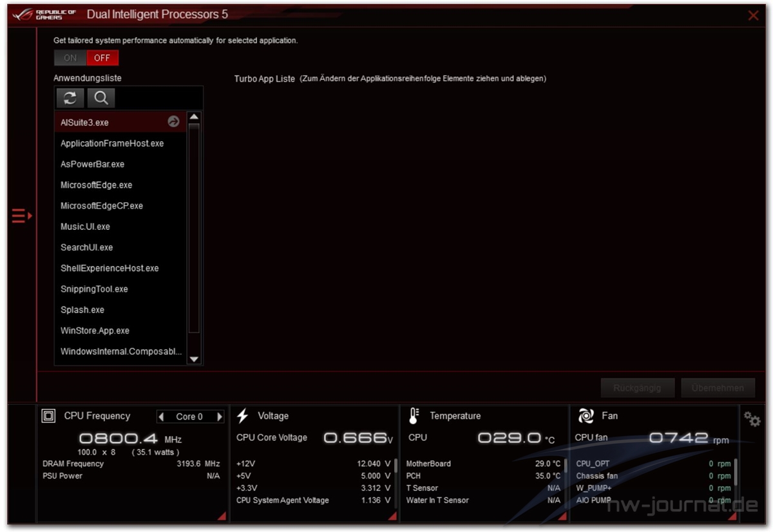Switch Turbo App to OFF
The width and height of the screenshot is (773, 532).
102,58
